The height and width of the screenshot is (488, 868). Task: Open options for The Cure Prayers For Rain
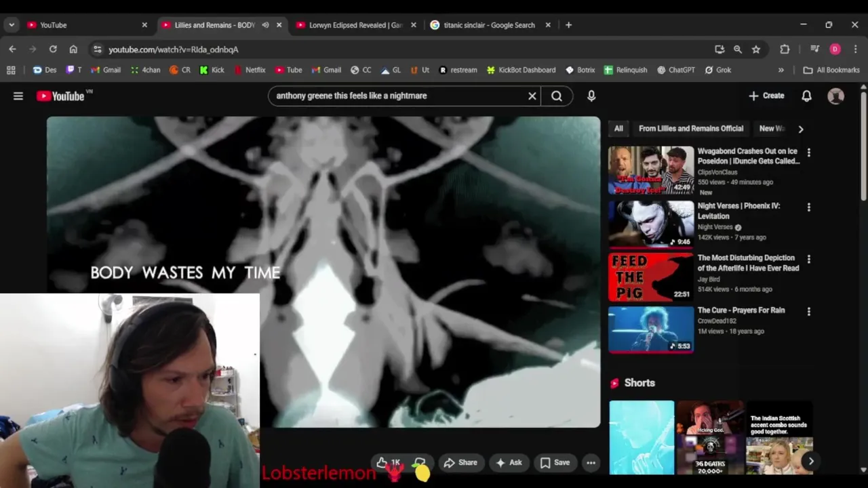[x=808, y=311]
